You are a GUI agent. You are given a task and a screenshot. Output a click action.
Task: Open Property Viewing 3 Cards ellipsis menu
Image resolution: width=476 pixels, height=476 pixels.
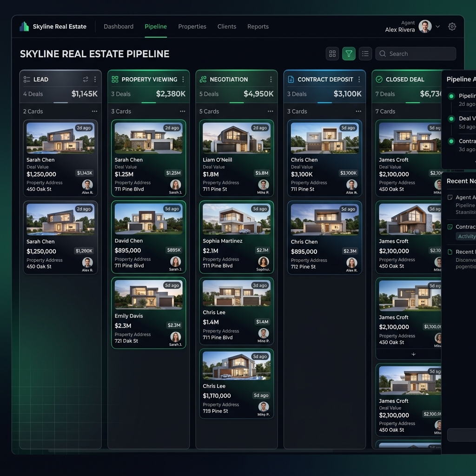182,112
